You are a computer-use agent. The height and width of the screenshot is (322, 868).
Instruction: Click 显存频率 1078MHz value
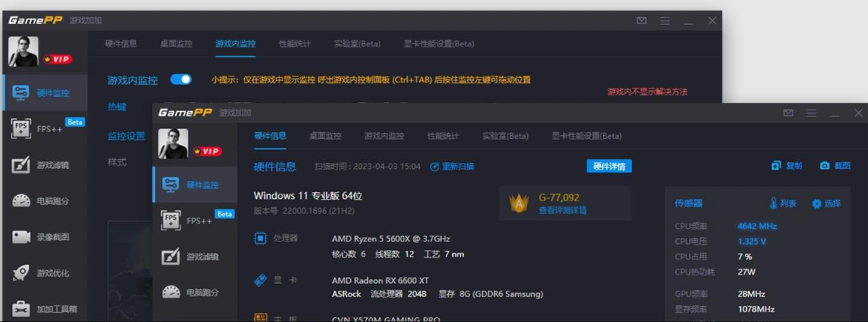[x=756, y=309]
